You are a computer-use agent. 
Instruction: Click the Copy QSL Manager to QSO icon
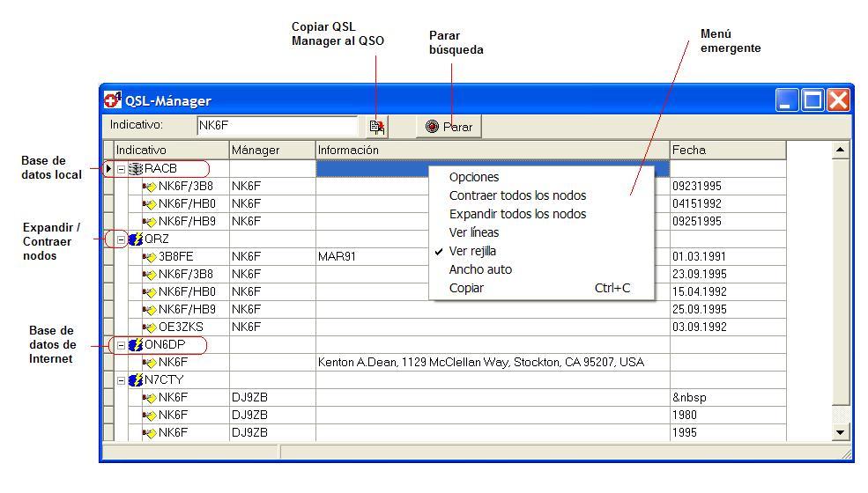pos(377,127)
